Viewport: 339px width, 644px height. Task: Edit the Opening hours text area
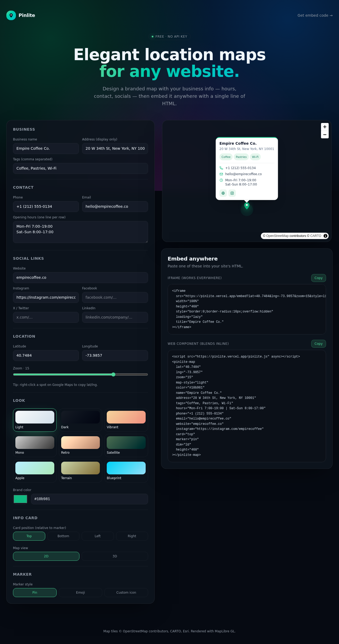(x=81, y=232)
